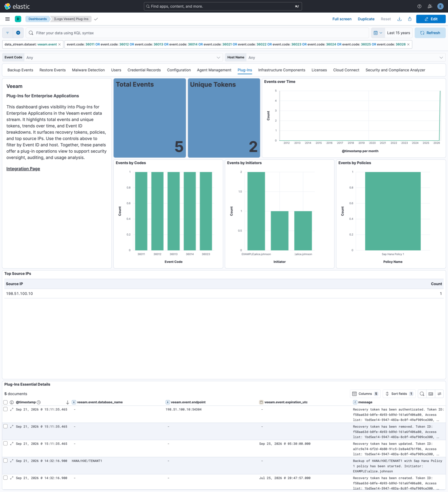
Task: Click the Refresh button
Action: [430, 33]
